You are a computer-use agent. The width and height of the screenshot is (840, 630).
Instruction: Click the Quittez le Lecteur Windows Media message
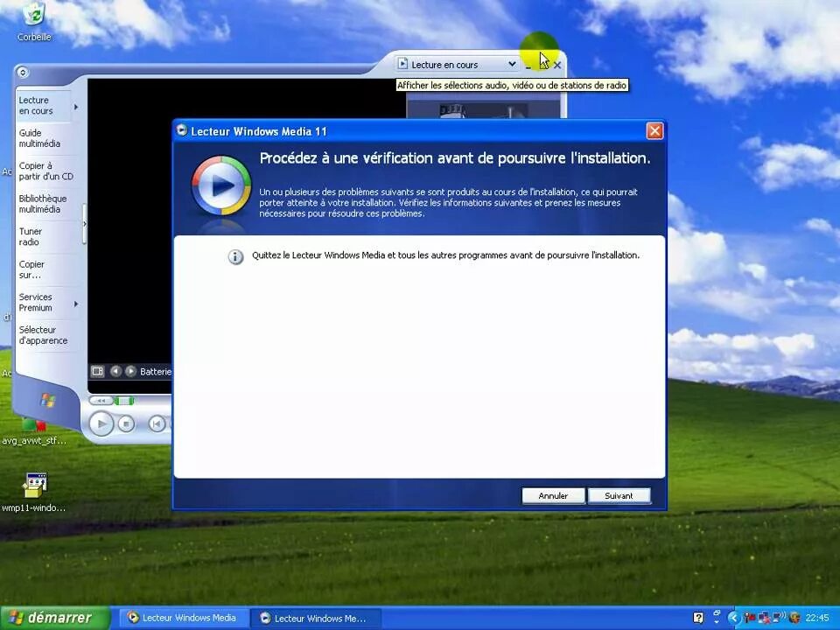pos(445,255)
